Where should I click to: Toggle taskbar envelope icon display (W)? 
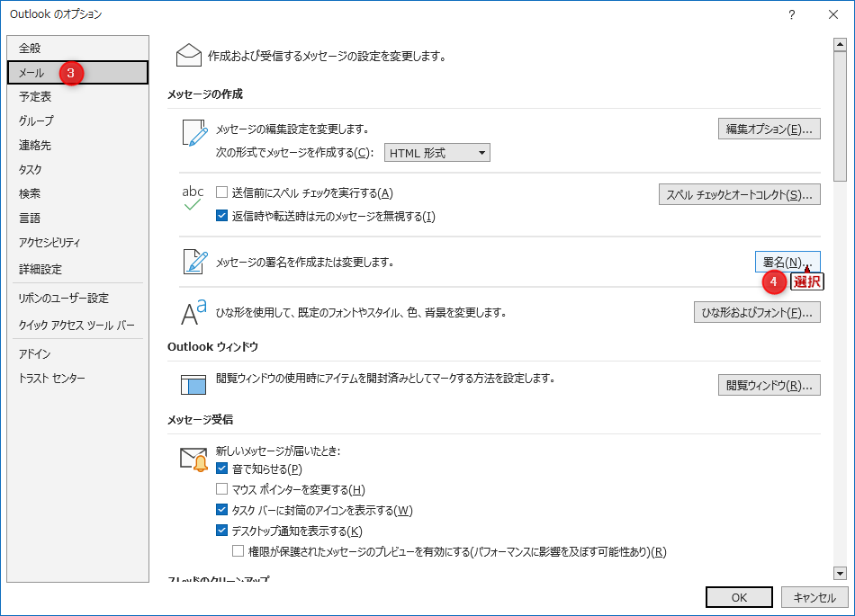pyautogui.click(x=221, y=510)
